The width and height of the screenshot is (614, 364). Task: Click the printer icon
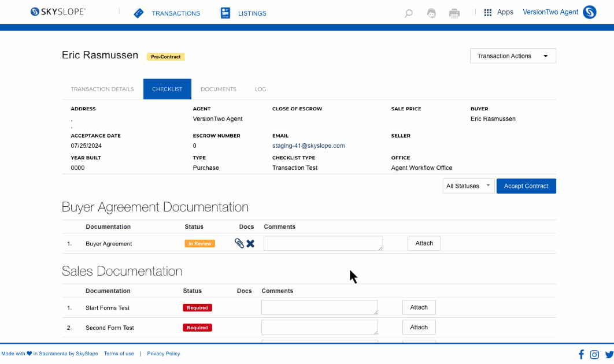tap(454, 13)
